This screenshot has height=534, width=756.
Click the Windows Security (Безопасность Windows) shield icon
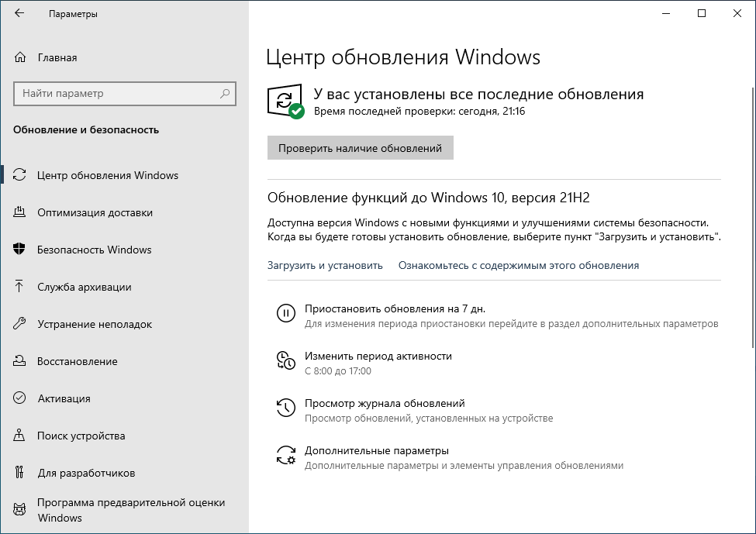[20, 250]
